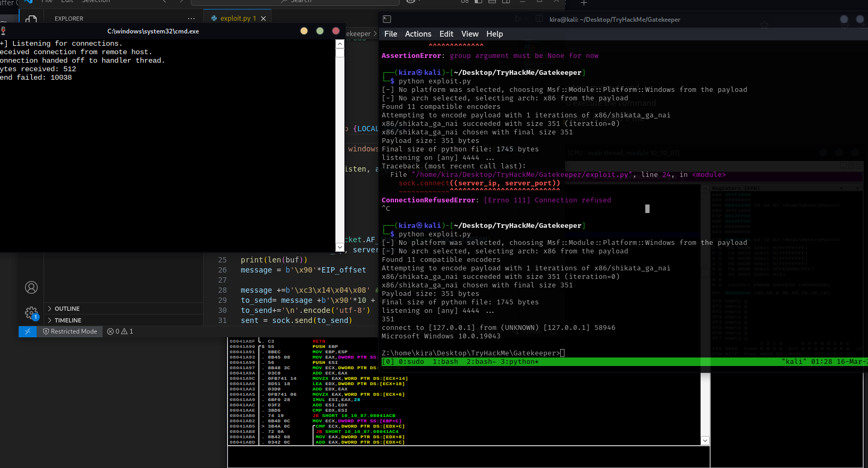Screen dimensions: 868x468
Task: Click 'send failed: 10038' line in cmd.exe
Action: click(36, 78)
